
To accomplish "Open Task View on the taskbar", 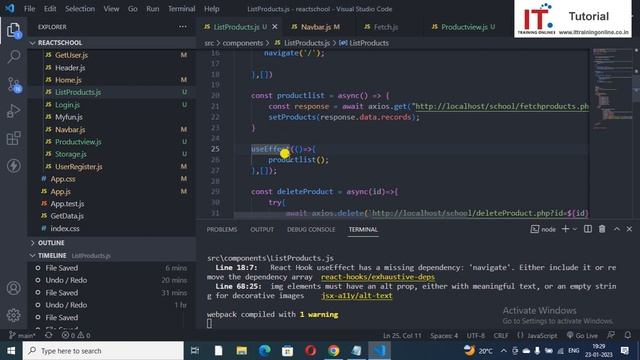I will [x=195, y=351].
